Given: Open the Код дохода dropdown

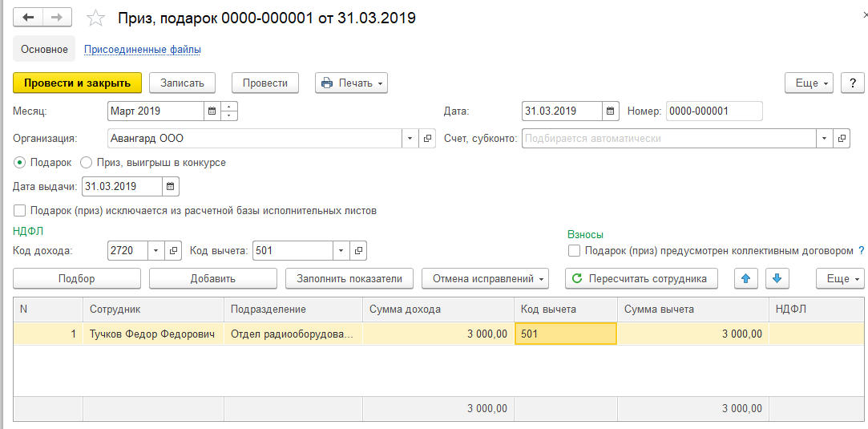Looking at the screenshot, I should point(155,251).
